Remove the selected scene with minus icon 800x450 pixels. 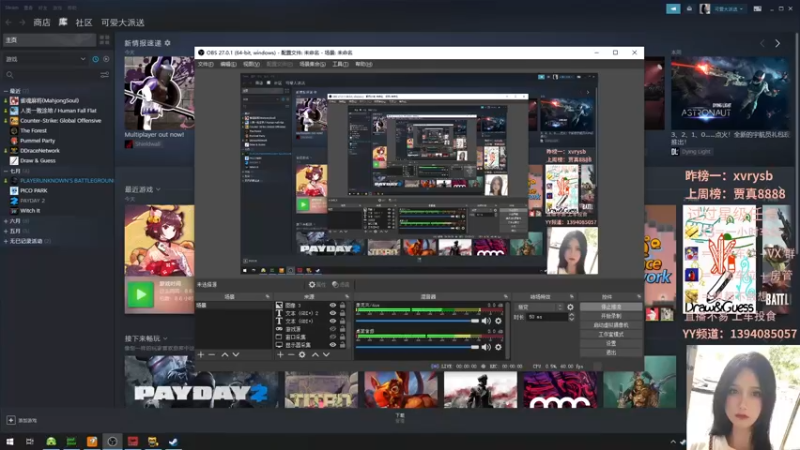coord(211,355)
